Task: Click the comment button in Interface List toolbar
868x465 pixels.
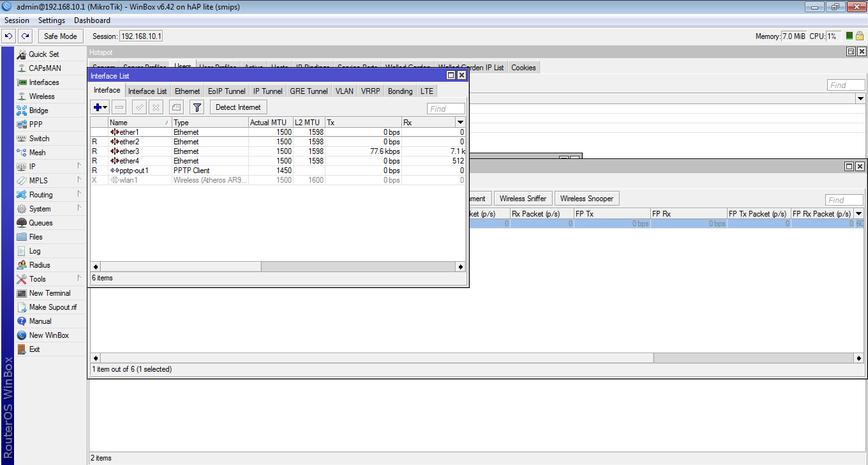Action: click(176, 107)
